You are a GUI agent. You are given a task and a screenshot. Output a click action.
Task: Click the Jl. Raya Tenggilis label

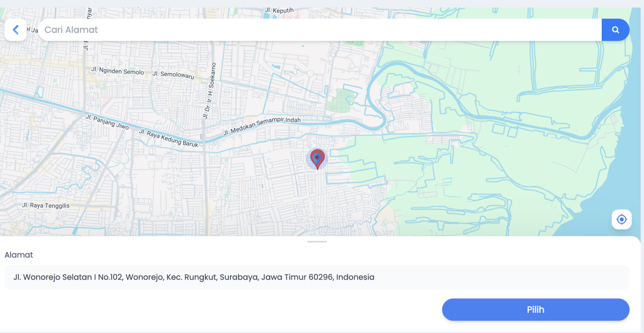[x=46, y=206]
